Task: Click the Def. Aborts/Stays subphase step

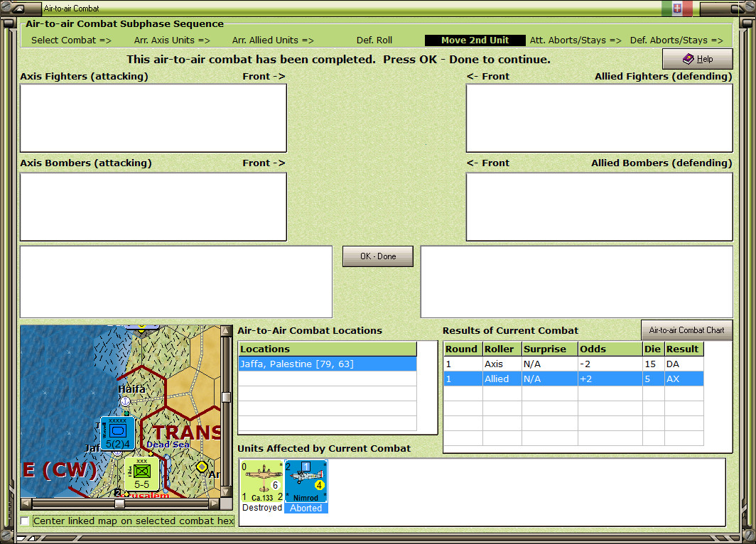Action: pos(676,40)
